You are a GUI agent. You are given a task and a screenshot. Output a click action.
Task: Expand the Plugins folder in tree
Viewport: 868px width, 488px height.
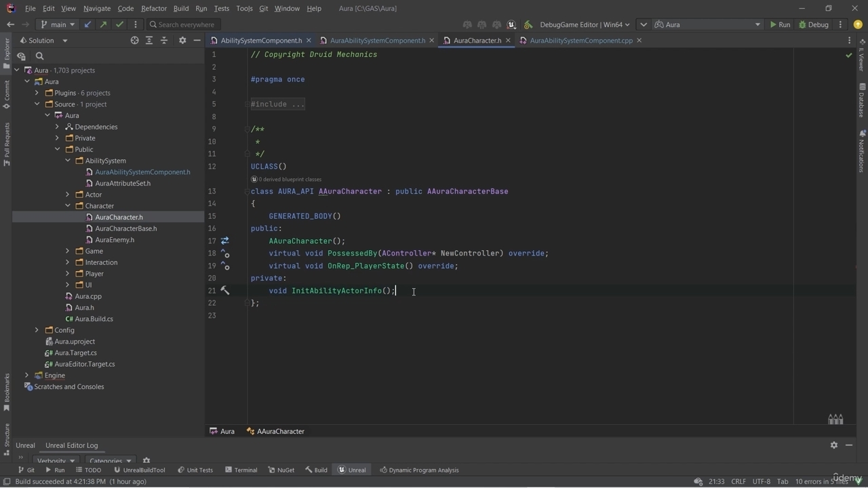coord(37,93)
